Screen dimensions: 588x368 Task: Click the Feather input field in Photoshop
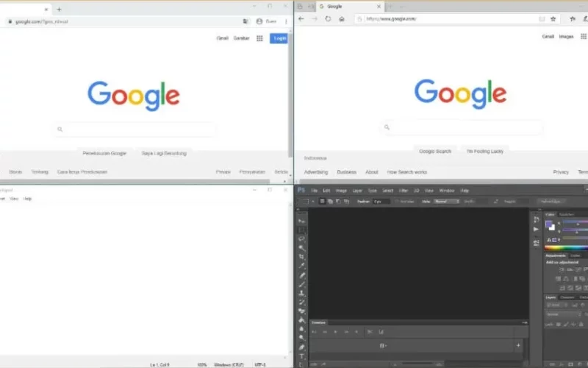tap(381, 202)
